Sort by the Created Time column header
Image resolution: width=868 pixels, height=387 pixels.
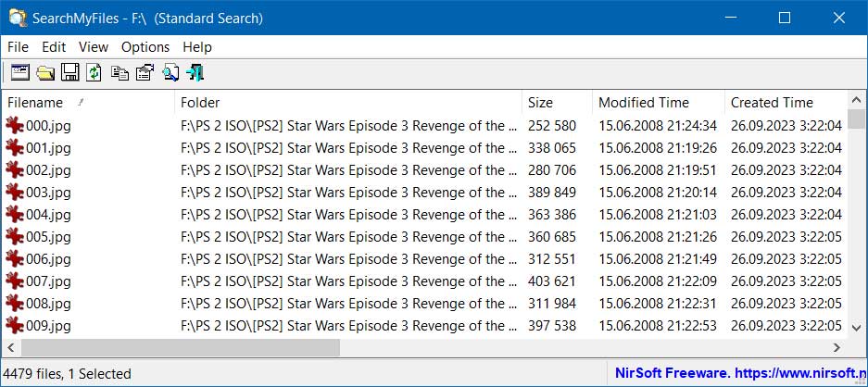click(786, 103)
